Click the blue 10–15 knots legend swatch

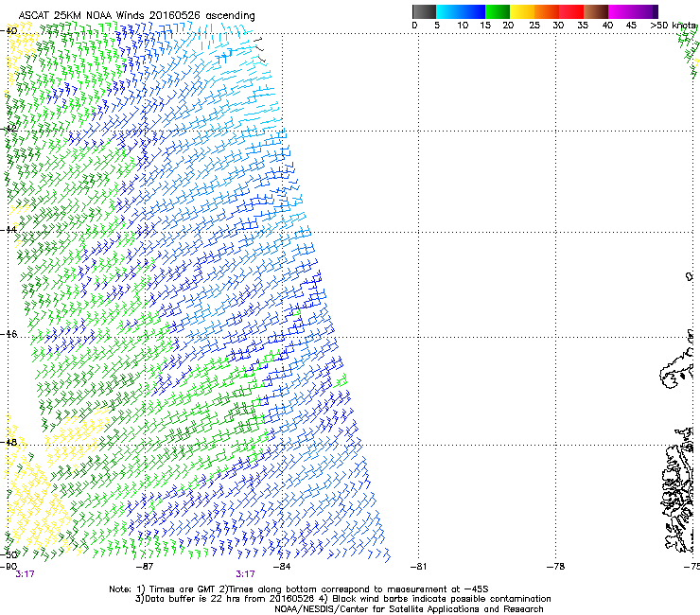click(473, 11)
